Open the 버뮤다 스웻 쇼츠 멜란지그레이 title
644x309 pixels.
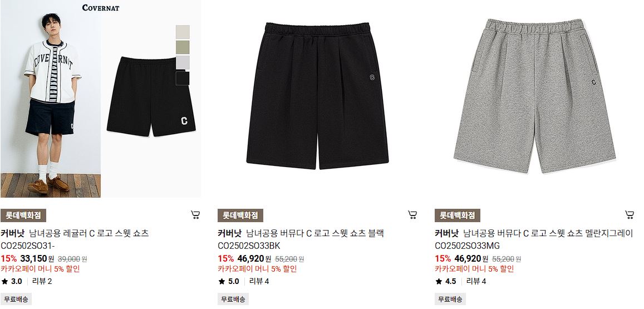pos(548,233)
